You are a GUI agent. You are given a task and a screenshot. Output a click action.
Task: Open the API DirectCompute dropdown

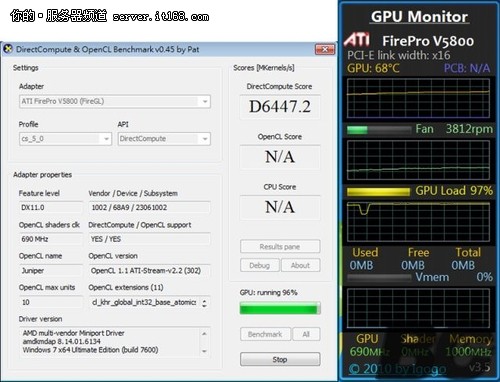(x=205, y=139)
